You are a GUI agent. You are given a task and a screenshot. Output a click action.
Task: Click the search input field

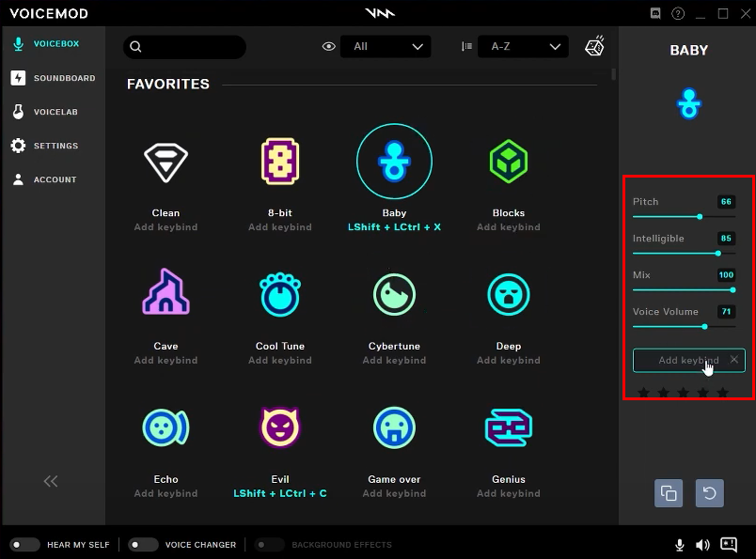184,46
